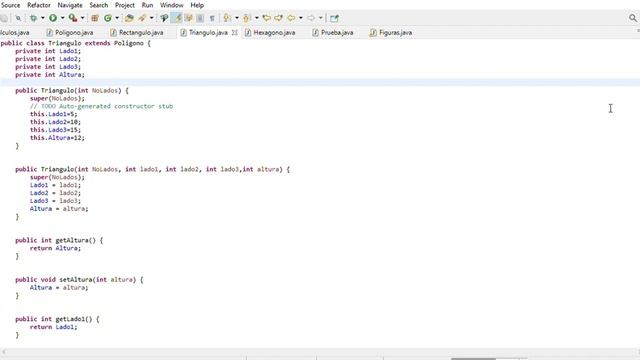Click the New Java Class icon
This screenshot has width=640, height=360.
(108, 18)
